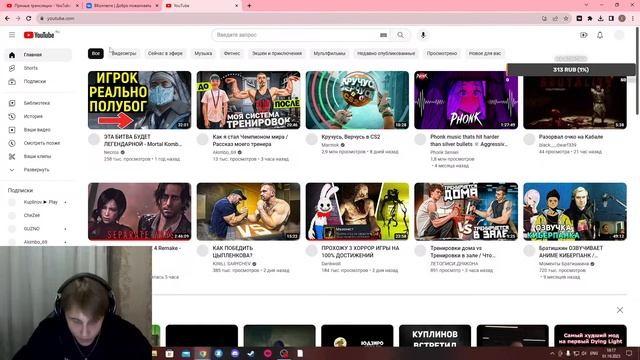Open Библиотека in the sidebar
Viewport: 640px width, 360px height.
click(38, 103)
